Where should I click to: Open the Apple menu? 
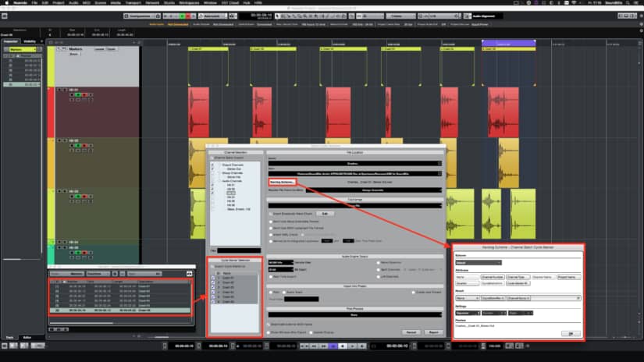point(6,2)
